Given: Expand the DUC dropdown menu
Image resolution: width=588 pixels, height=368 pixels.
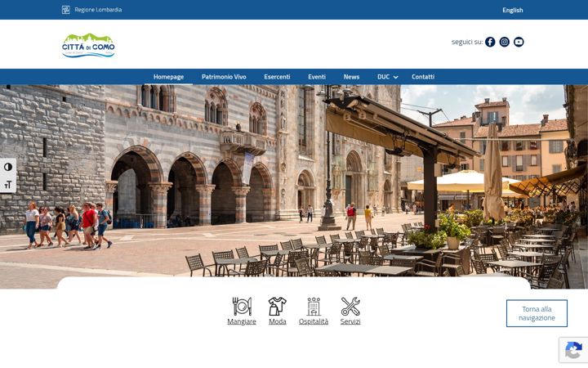Looking at the screenshot, I should [387, 77].
